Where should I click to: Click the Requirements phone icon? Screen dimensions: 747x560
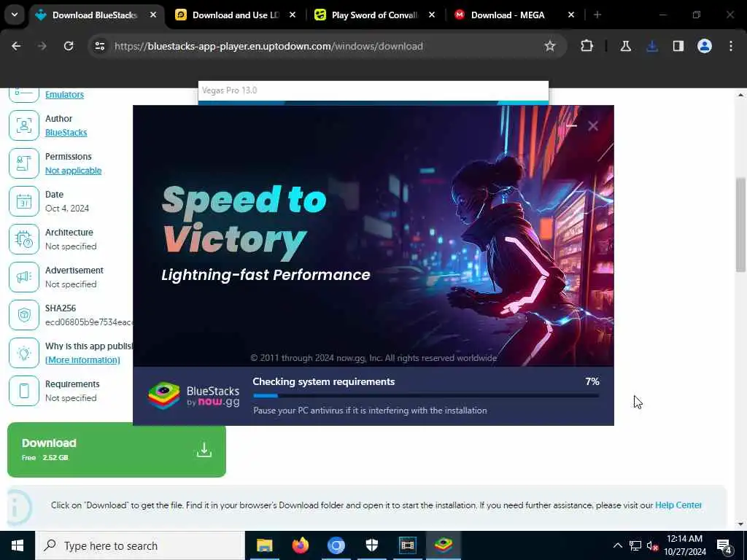[24, 391]
